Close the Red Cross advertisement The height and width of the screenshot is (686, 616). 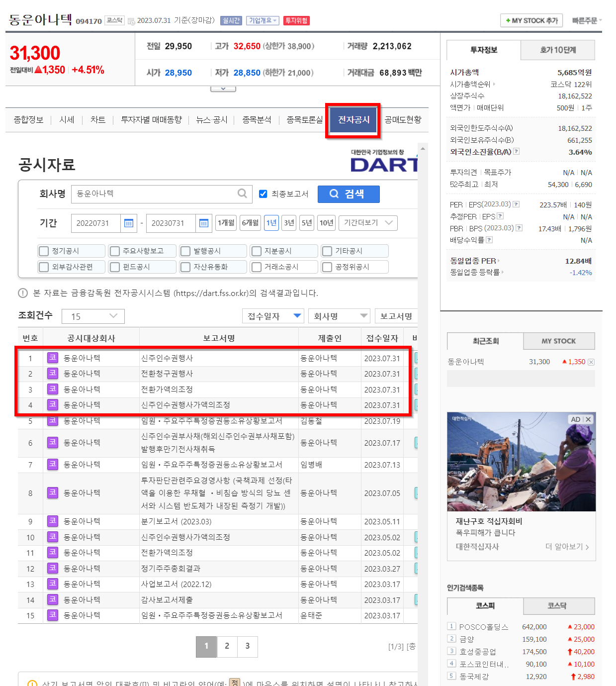pos(588,419)
